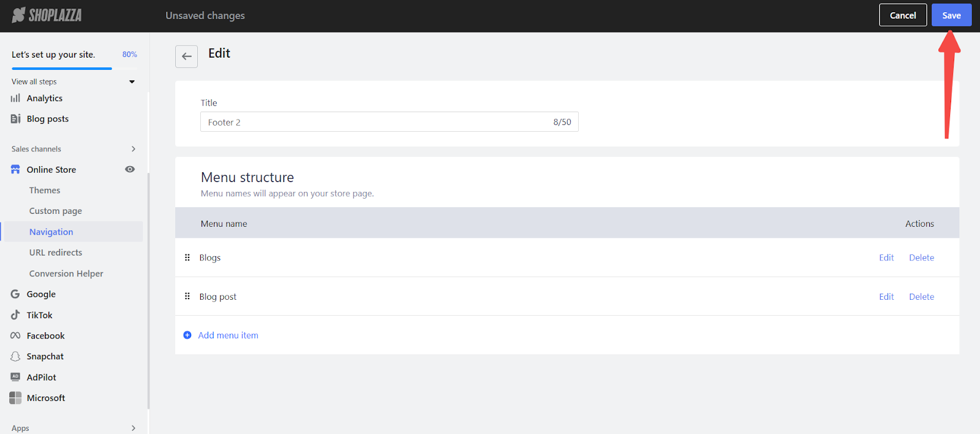Select Navigation in the sidebar
980x434 pixels.
[x=51, y=232]
